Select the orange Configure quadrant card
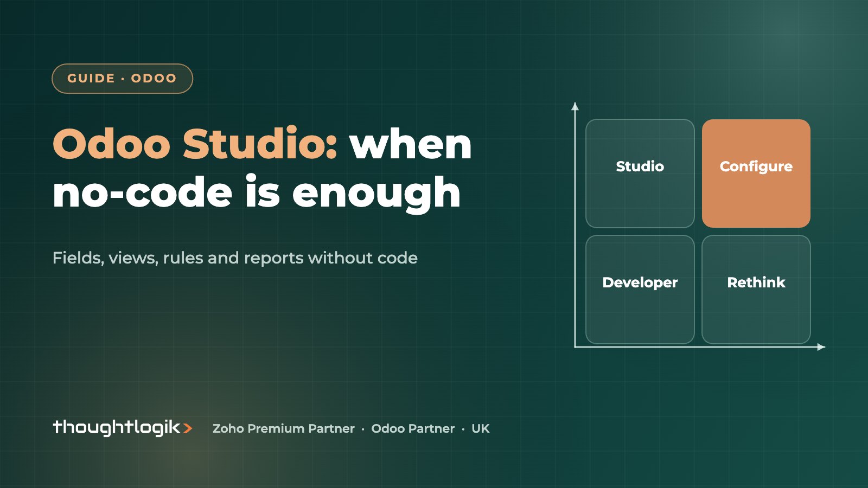Image resolution: width=868 pixels, height=488 pixels. click(x=756, y=174)
